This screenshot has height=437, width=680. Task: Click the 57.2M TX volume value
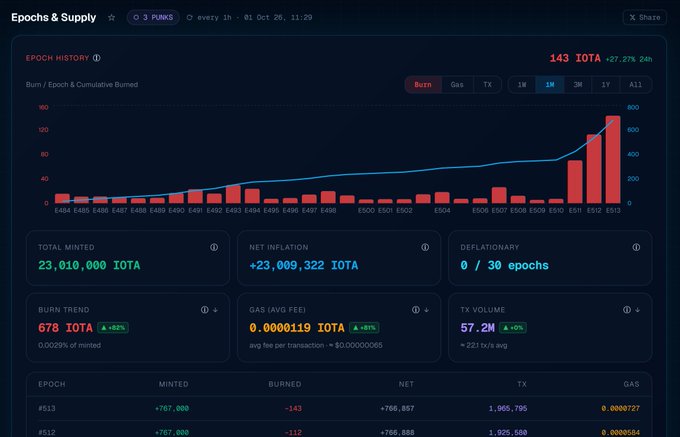click(x=477, y=328)
